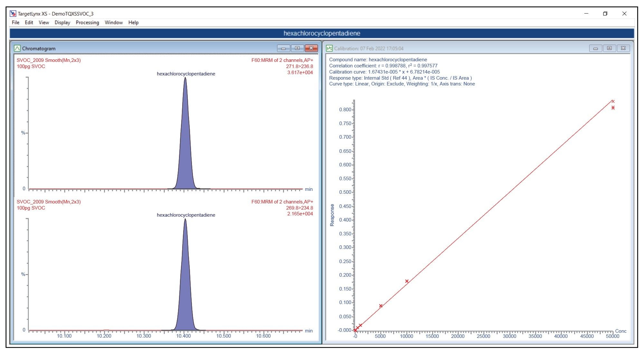The height and width of the screenshot is (355, 644).
Task: Maximize the Chromatogram sub-window
Action: pyautogui.click(x=297, y=48)
